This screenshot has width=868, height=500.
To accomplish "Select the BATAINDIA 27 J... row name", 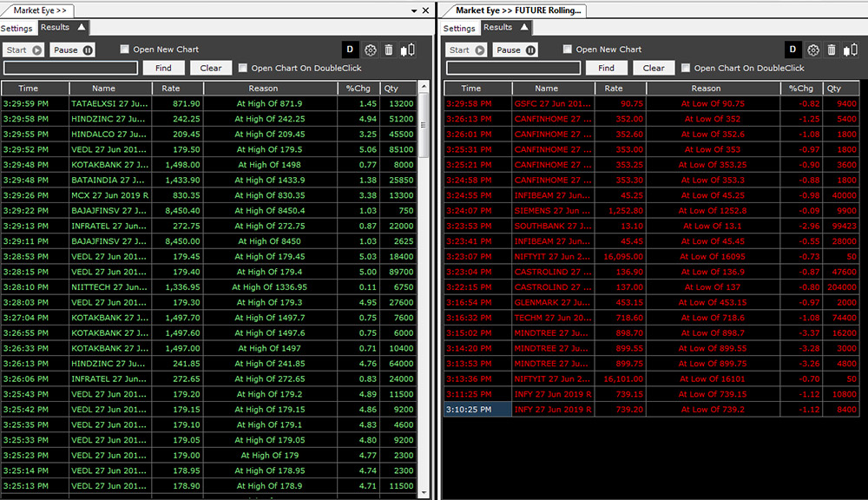I will (x=109, y=180).
